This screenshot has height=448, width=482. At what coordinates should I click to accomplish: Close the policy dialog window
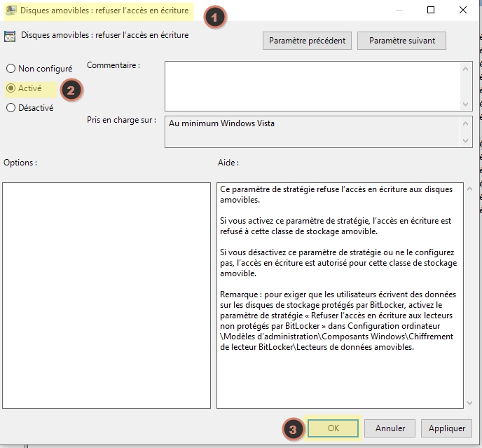click(463, 10)
